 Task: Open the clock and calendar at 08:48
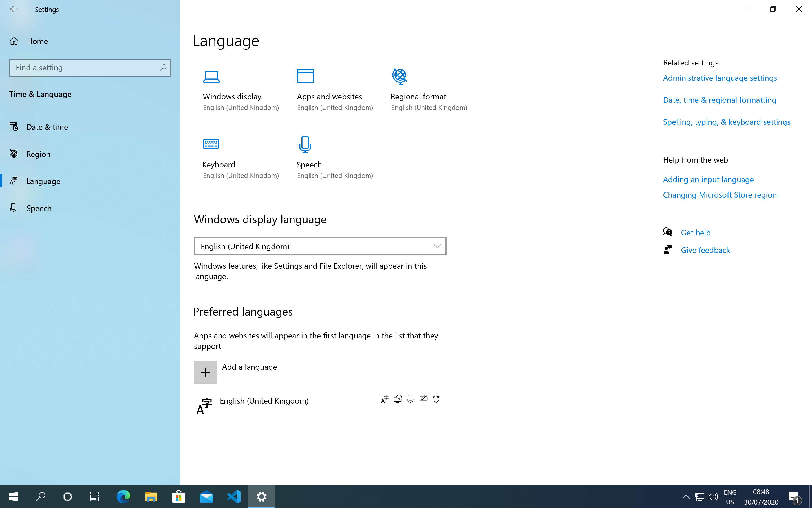tap(761, 497)
